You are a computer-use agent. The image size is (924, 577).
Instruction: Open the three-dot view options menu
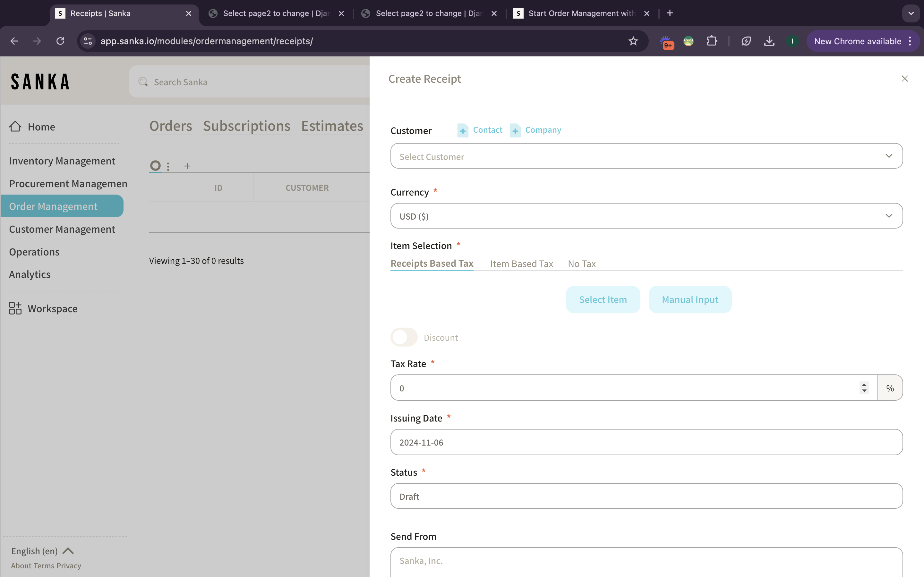[x=168, y=166]
